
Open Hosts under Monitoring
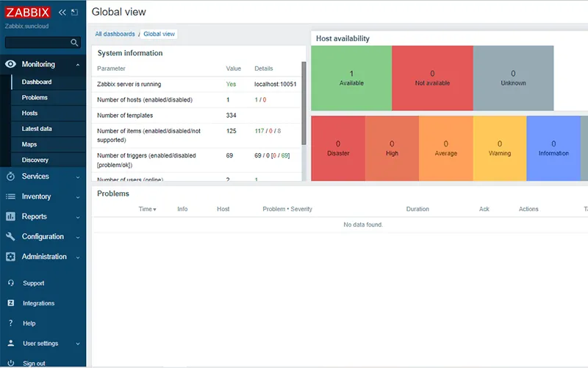[x=29, y=113]
